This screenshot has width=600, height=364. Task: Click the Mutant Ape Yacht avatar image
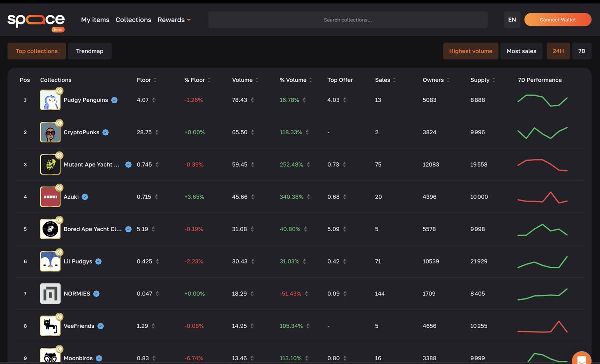(50, 165)
